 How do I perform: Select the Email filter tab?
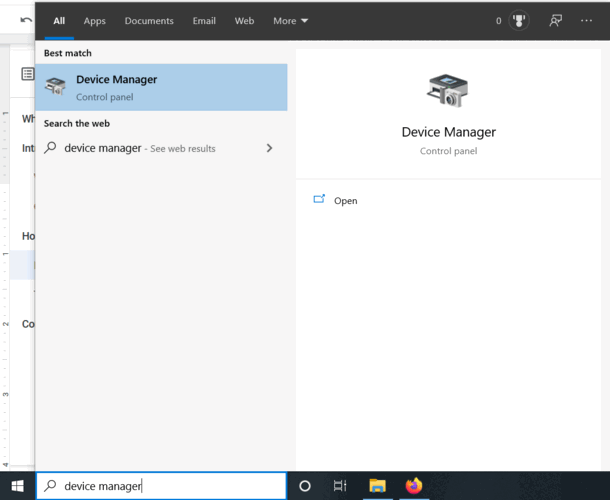[x=204, y=21]
